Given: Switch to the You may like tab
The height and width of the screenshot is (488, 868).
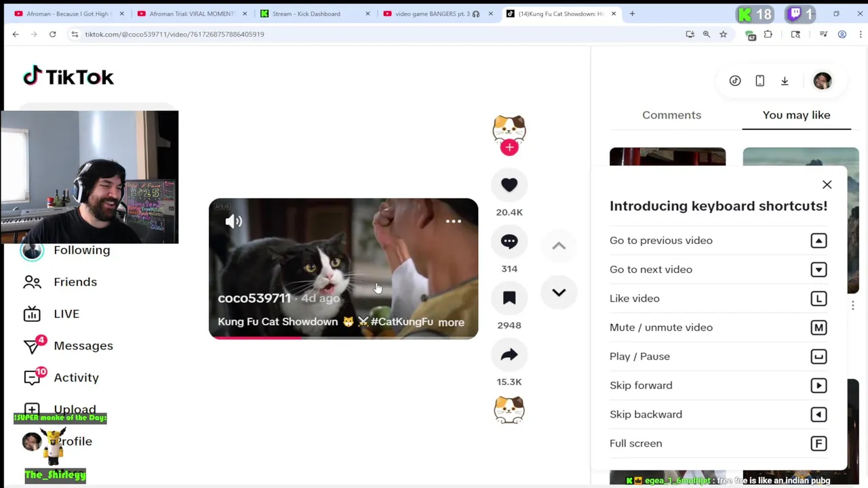Looking at the screenshot, I should 796,115.
